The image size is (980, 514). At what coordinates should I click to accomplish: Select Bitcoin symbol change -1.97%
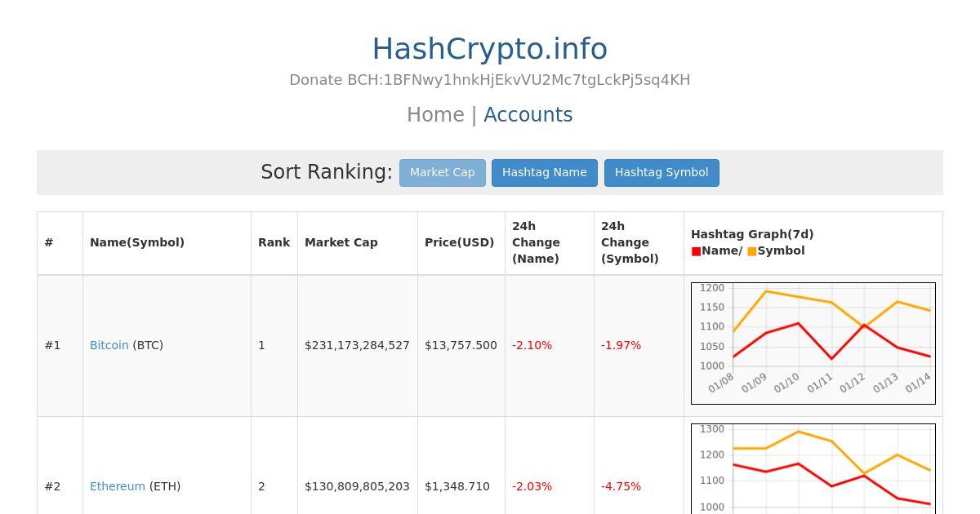pyautogui.click(x=621, y=346)
